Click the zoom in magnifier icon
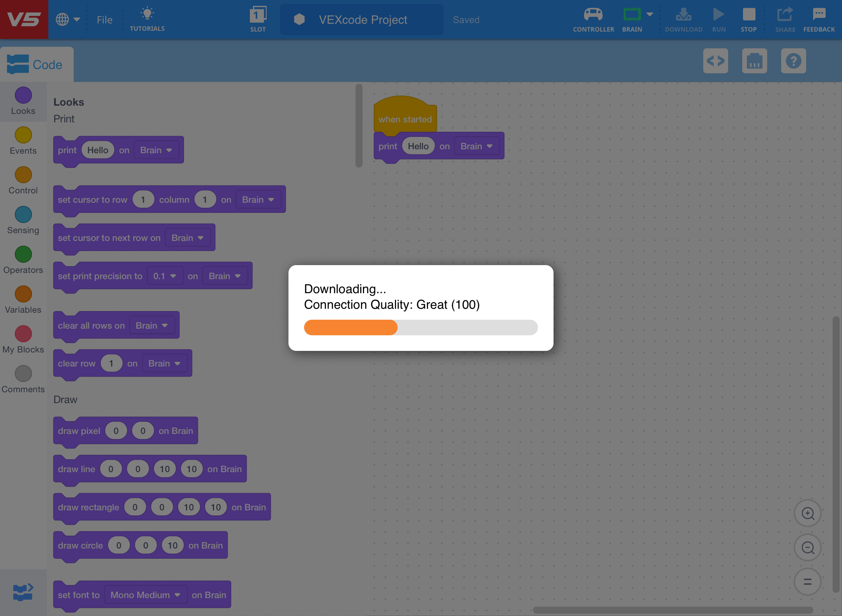Image resolution: width=842 pixels, height=616 pixels. (807, 513)
